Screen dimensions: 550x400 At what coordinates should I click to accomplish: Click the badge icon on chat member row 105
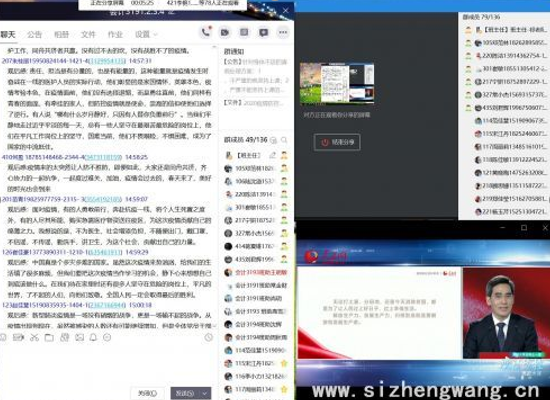point(284,168)
